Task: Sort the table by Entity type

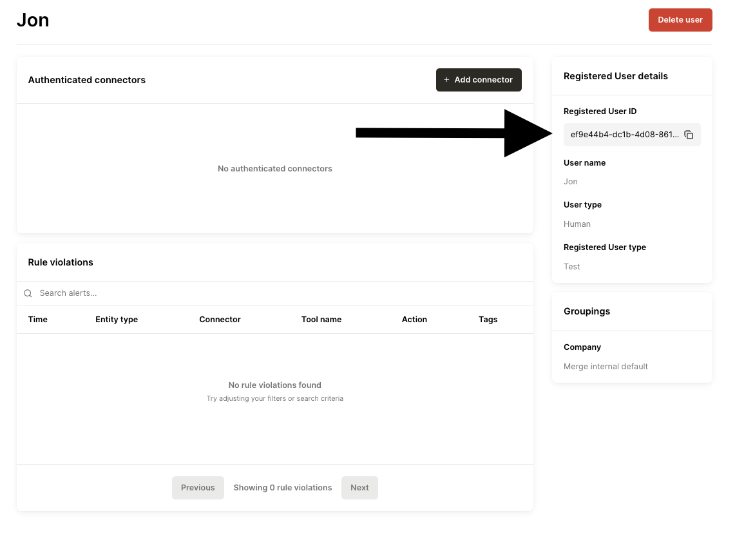Action: point(117,319)
